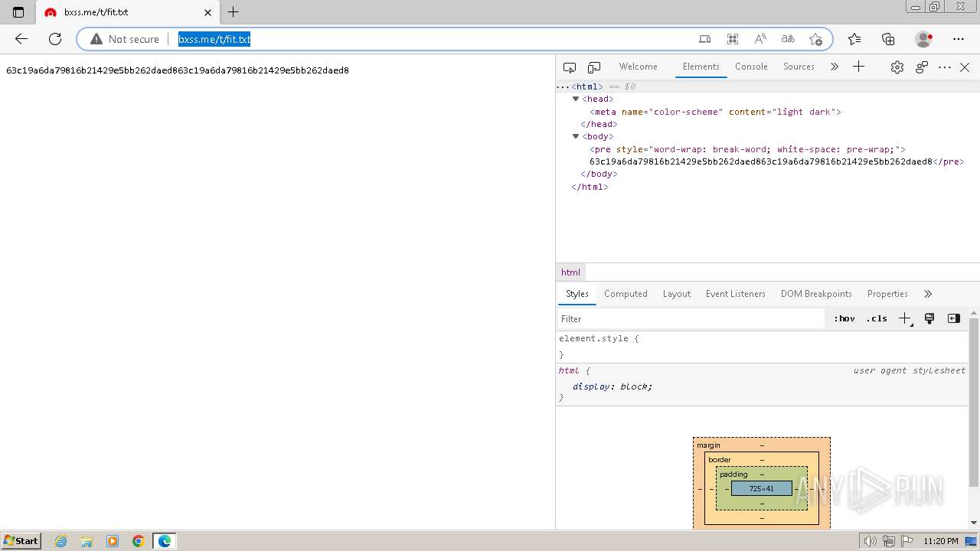Show more style pane tabs

[x=928, y=294]
